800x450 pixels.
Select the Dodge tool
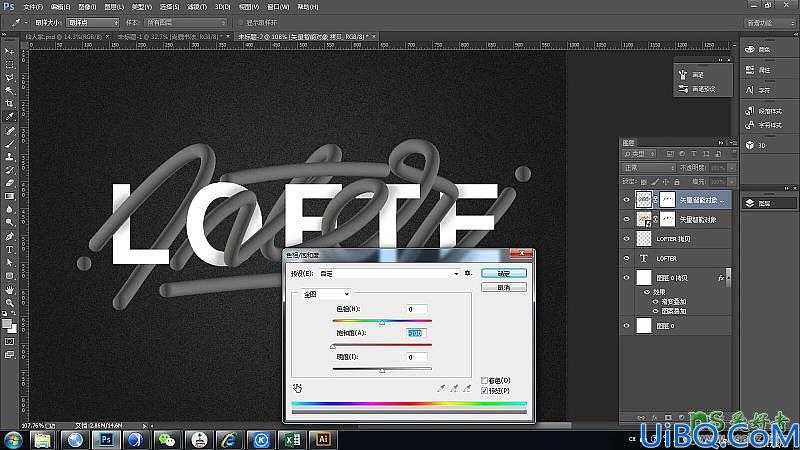9,222
